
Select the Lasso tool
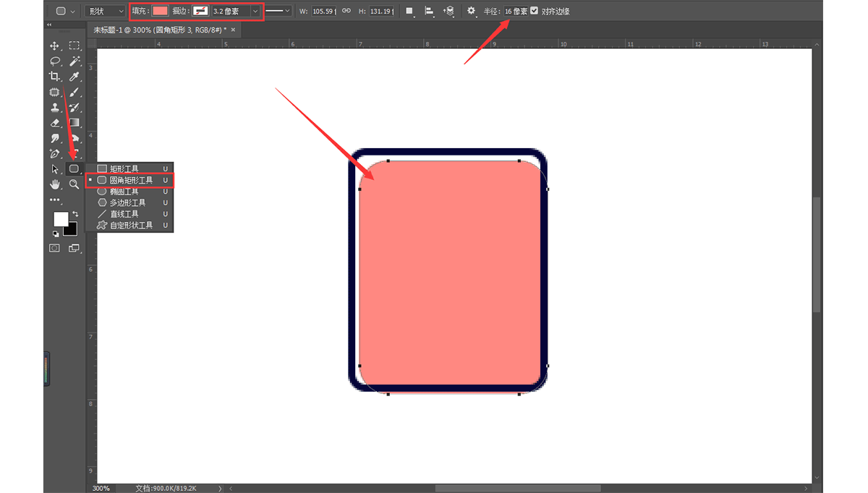pyautogui.click(x=55, y=61)
